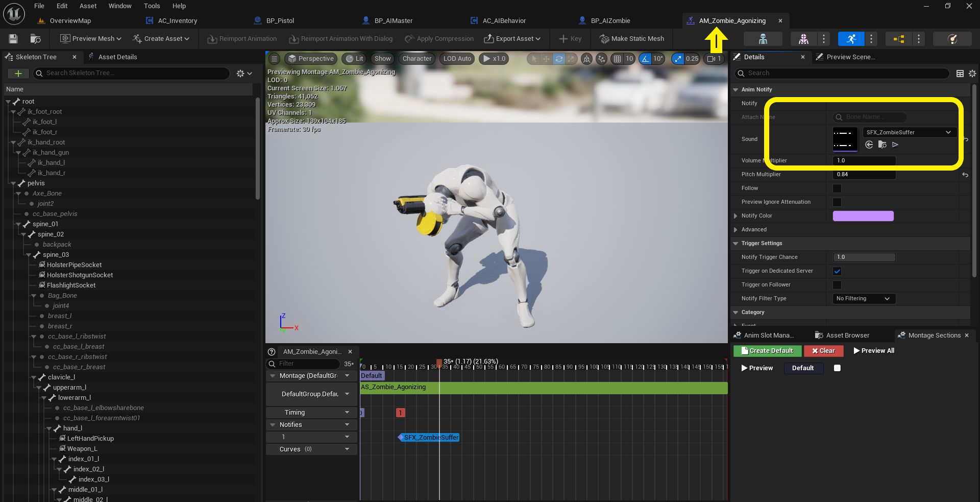Uncheck Trigger on Dedicated Server
980x502 pixels.
(x=837, y=271)
